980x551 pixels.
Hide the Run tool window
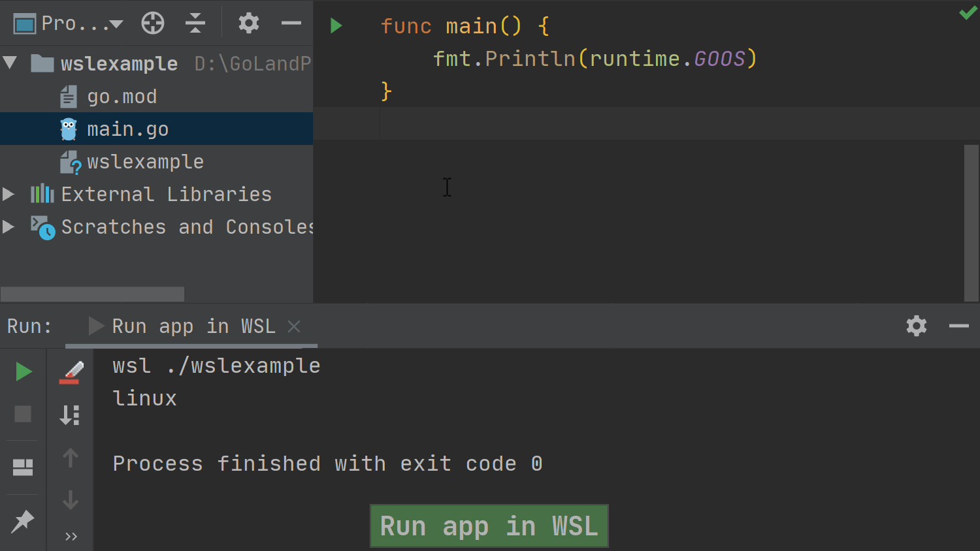click(958, 326)
